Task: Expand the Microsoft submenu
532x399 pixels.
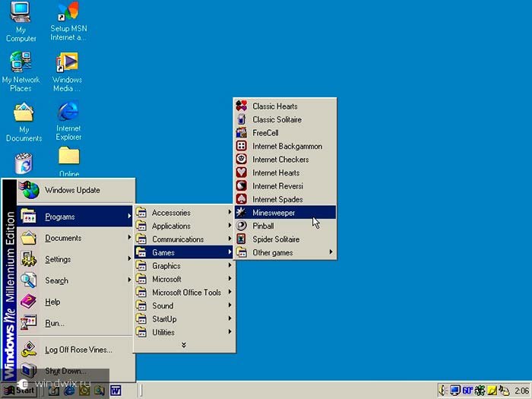Action: 184,279
